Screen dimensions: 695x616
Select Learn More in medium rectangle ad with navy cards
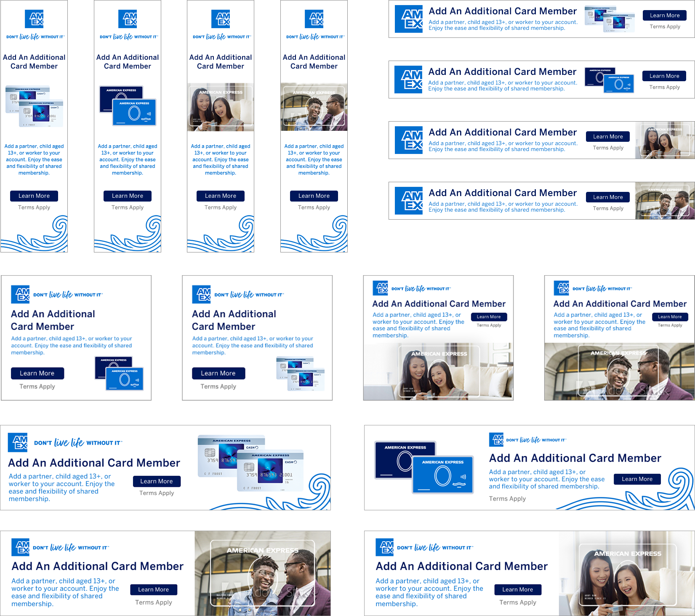tap(37, 373)
